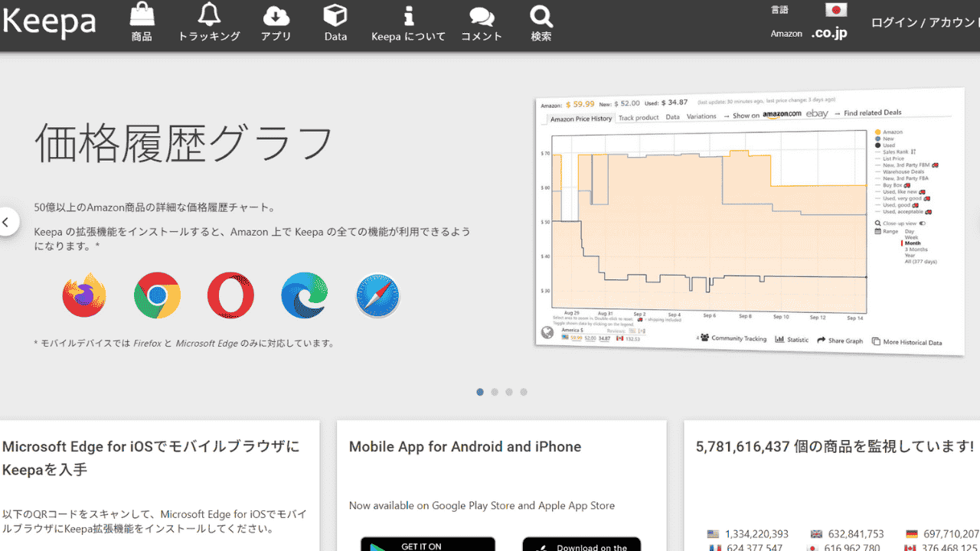Click the ログイン / アカウント link
Viewport: 980px width, 551px height.
click(x=925, y=22)
